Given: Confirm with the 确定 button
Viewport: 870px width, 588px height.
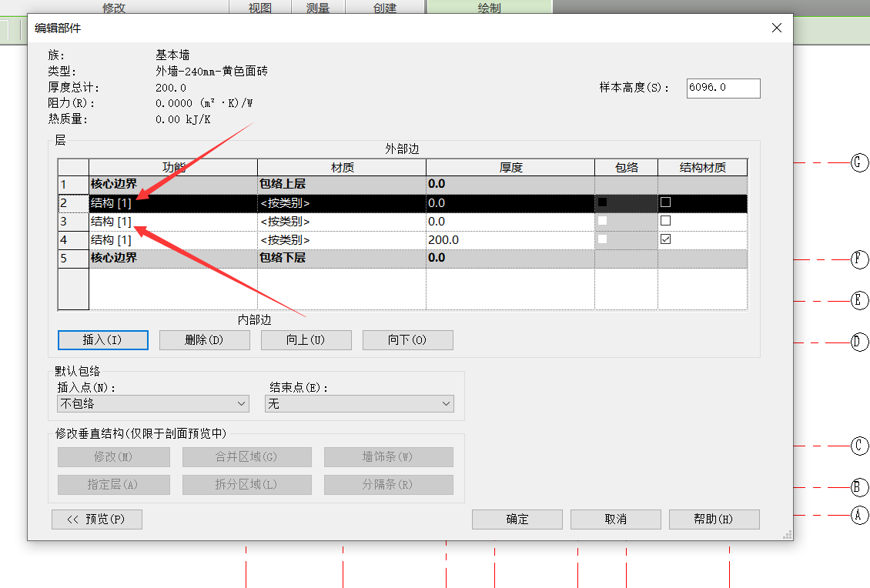Looking at the screenshot, I should point(517,520).
